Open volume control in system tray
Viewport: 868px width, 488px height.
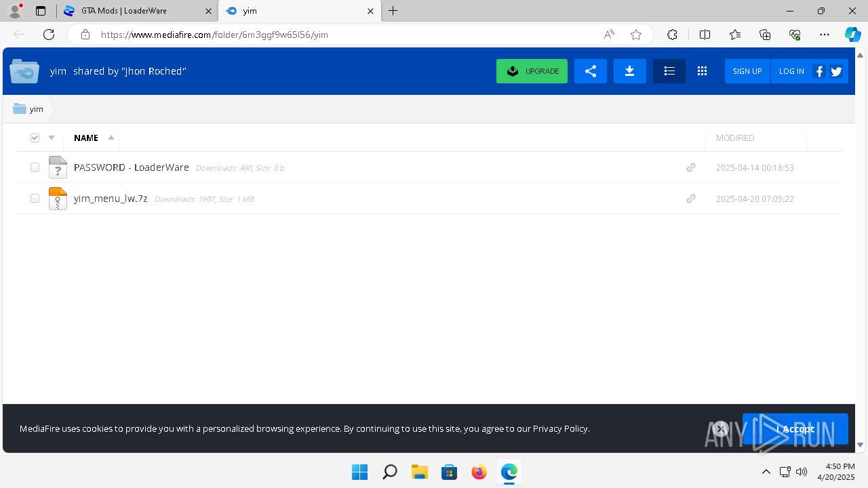pos(801,472)
